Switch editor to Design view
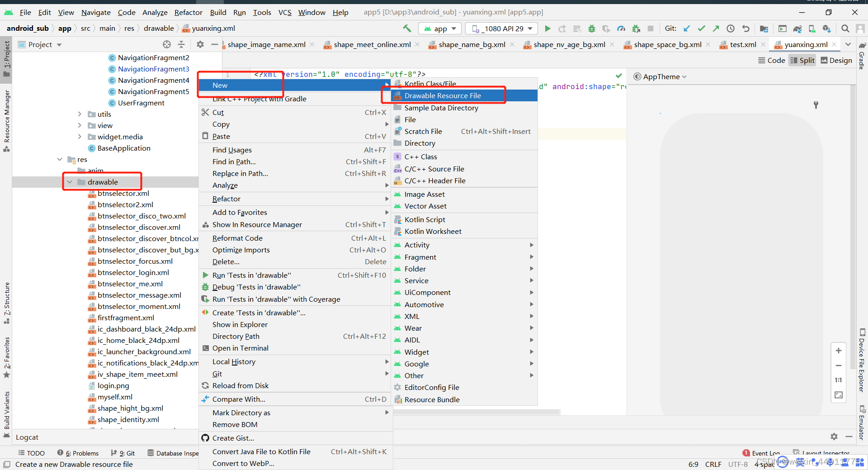Image resolution: width=868 pixels, height=470 pixels. [x=836, y=60]
